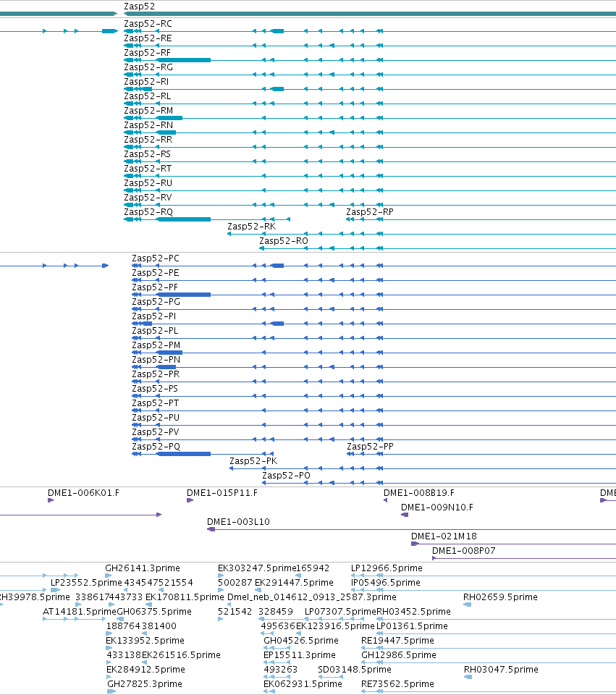
Task: Click the Zasp52-PU protein label
Action: (156, 418)
